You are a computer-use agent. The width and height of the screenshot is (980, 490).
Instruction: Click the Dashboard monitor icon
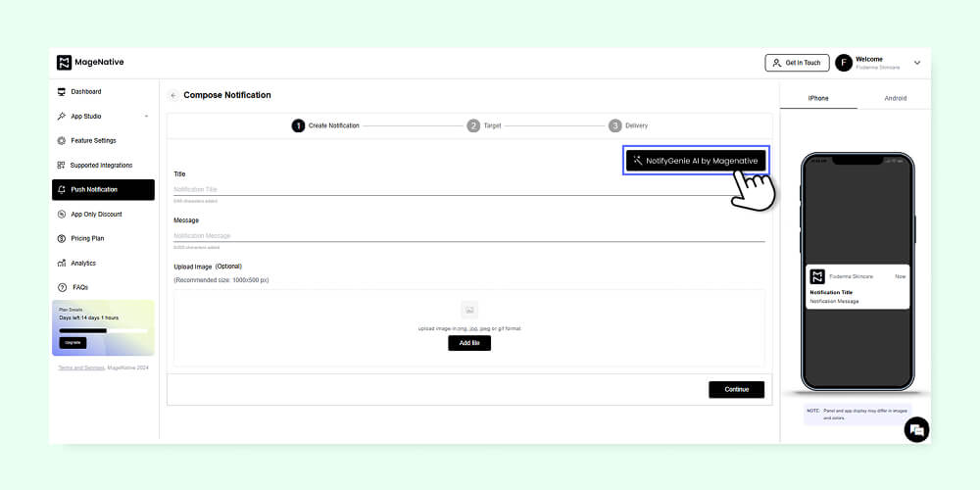[61, 92]
